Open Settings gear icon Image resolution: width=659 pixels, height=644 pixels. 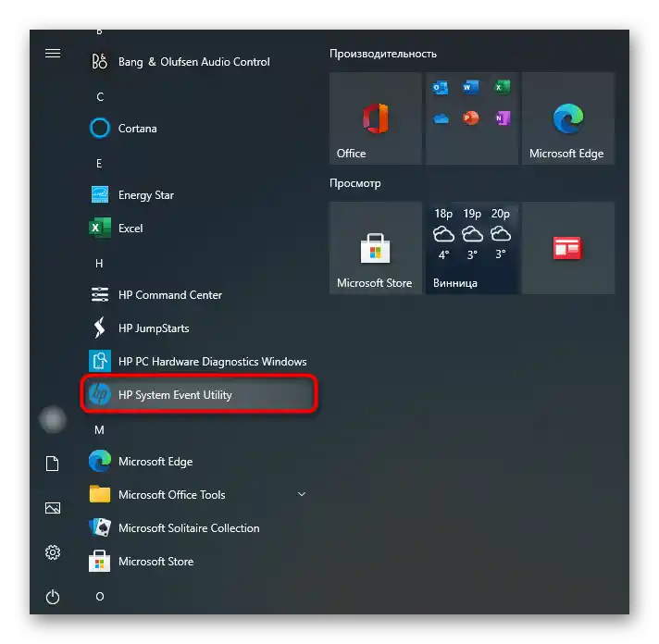[53, 552]
